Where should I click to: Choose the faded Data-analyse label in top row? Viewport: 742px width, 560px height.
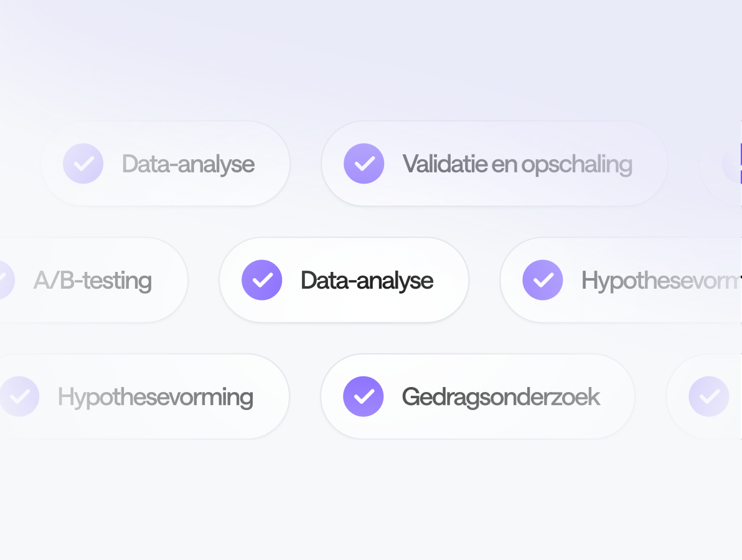click(x=188, y=164)
